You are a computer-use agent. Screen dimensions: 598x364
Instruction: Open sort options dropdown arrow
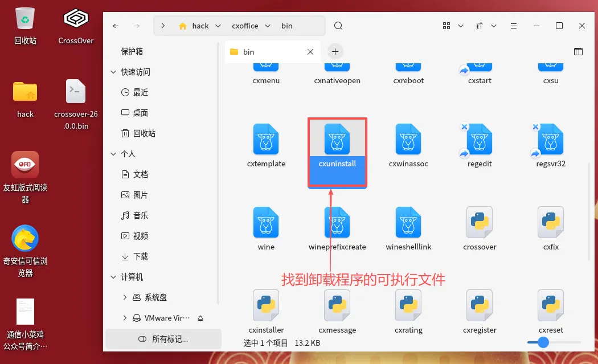pyautogui.click(x=494, y=26)
